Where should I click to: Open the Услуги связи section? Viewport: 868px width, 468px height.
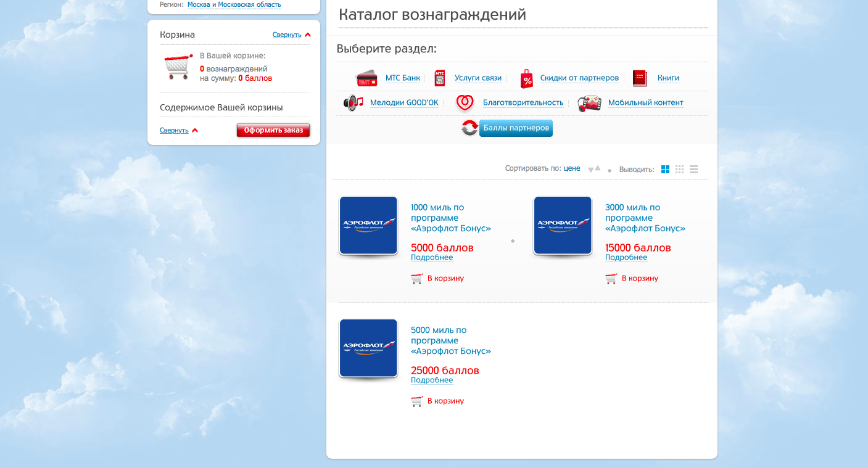[478, 78]
